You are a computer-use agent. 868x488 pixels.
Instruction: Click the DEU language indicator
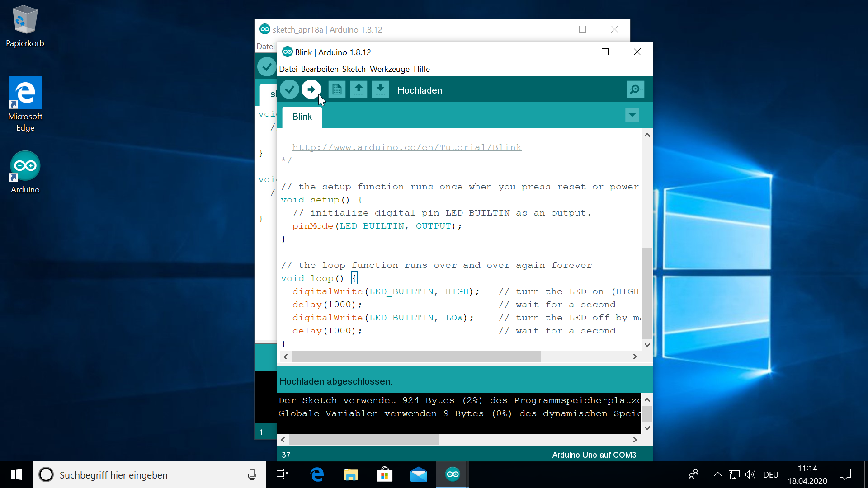[x=771, y=474]
